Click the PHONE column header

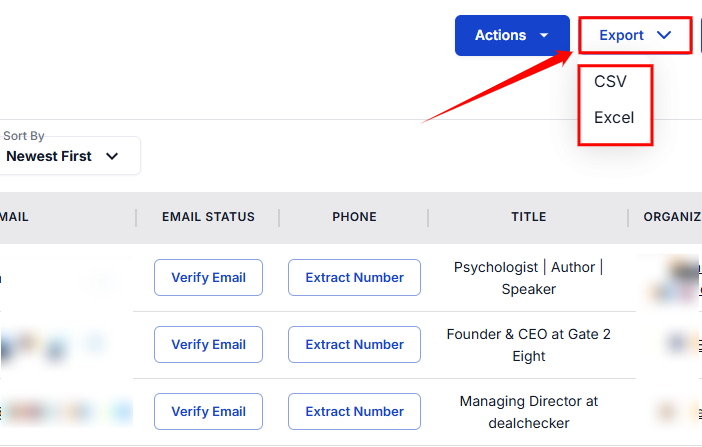click(354, 216)
